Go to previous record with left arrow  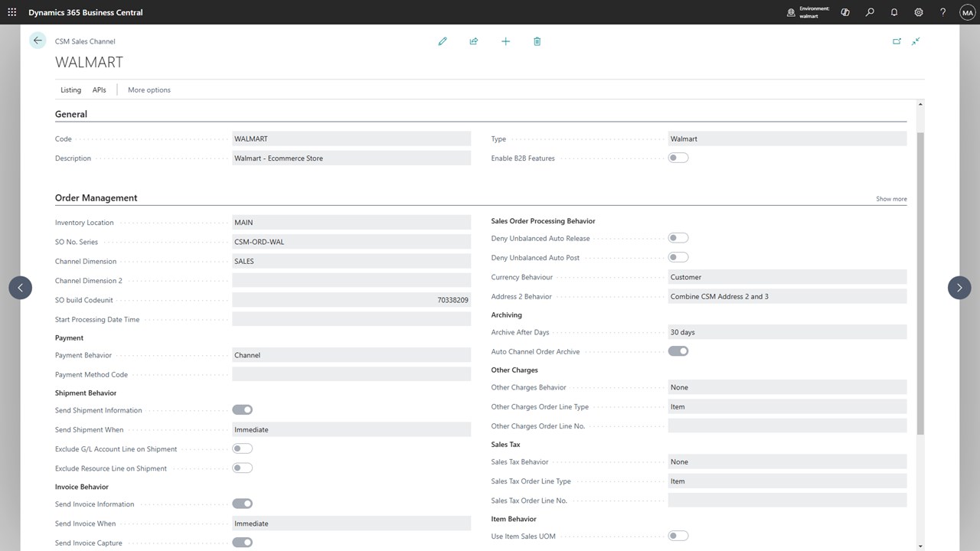pos(21,288)
